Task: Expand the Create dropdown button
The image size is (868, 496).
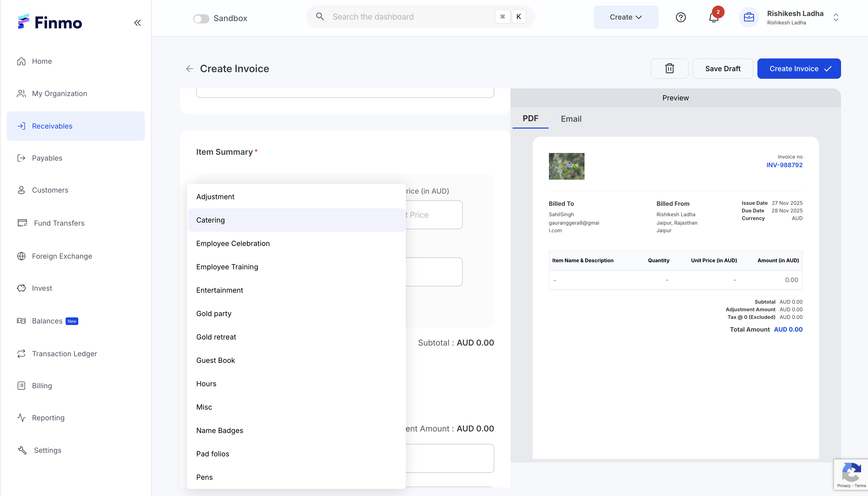Action: click(626, 17)
